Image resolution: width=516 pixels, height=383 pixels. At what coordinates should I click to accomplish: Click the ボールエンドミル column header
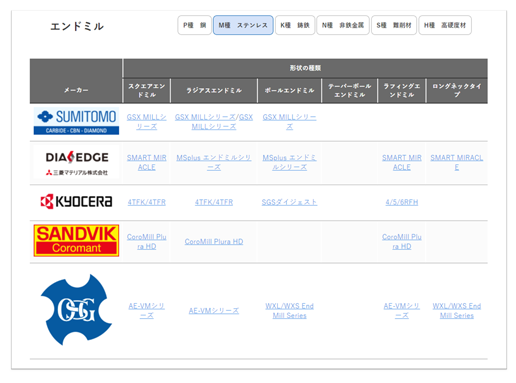pos(289,90)
